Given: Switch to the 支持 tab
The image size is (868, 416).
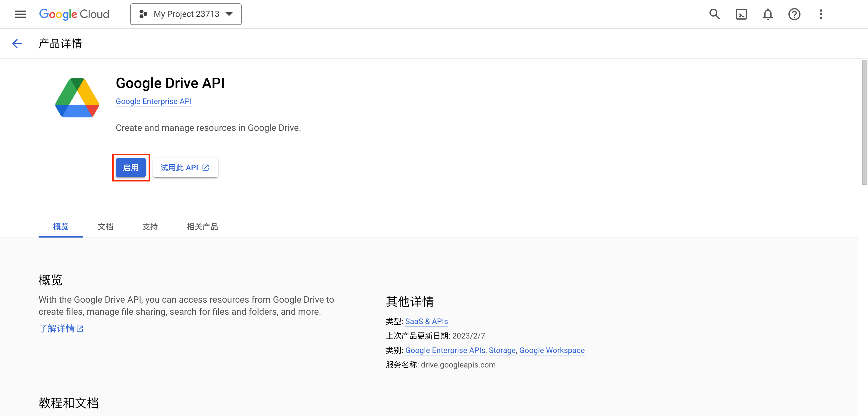Looking at the screenshot, I should pos(150,227).
